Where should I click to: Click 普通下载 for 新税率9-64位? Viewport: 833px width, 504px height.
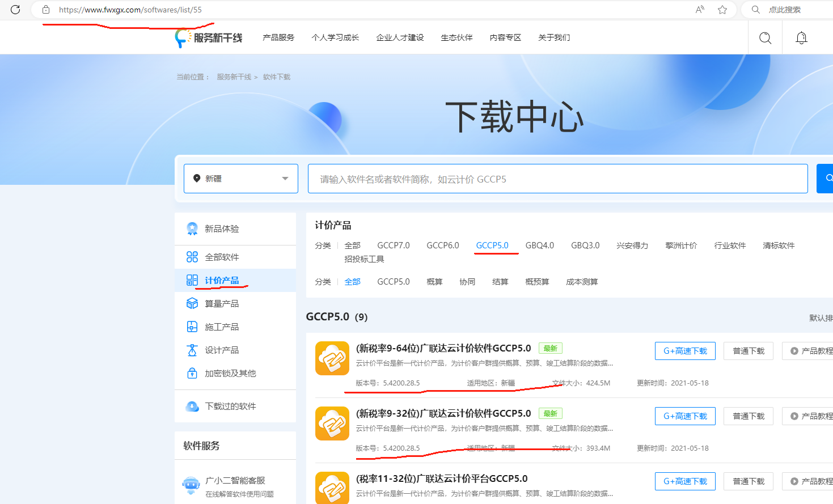click(x=749, y=351)
